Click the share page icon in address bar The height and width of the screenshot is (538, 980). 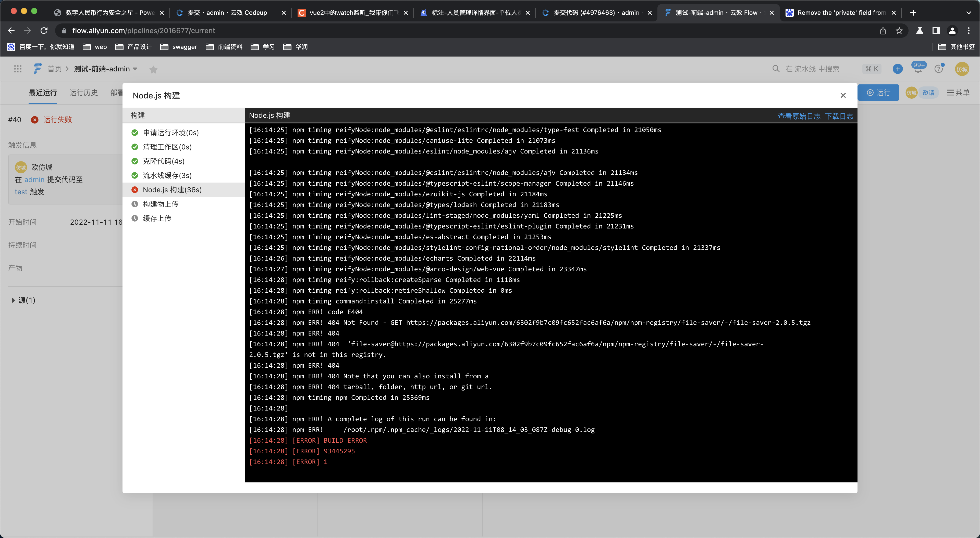883,30
